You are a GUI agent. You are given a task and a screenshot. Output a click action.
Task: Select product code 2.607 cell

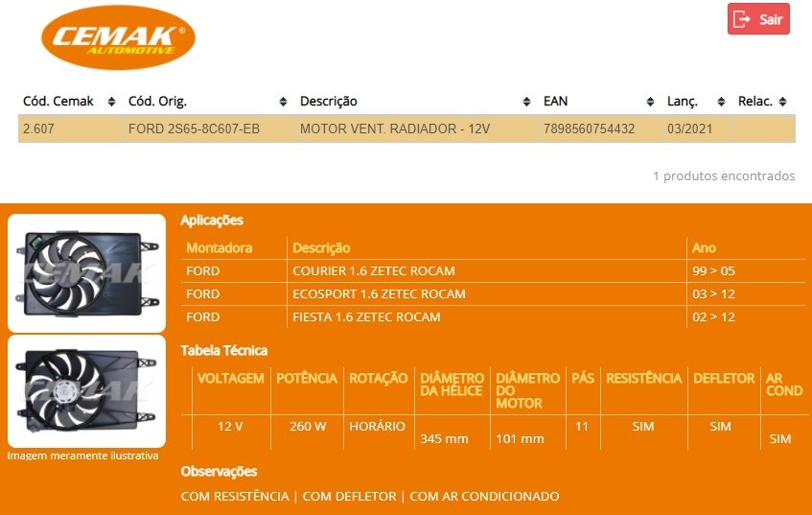[x=39, y=129]
